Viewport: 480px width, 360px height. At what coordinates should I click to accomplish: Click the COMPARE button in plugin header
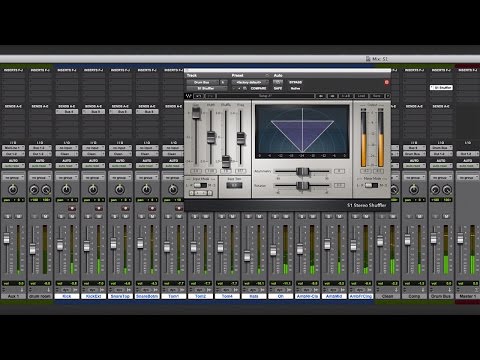coord(258,88)
